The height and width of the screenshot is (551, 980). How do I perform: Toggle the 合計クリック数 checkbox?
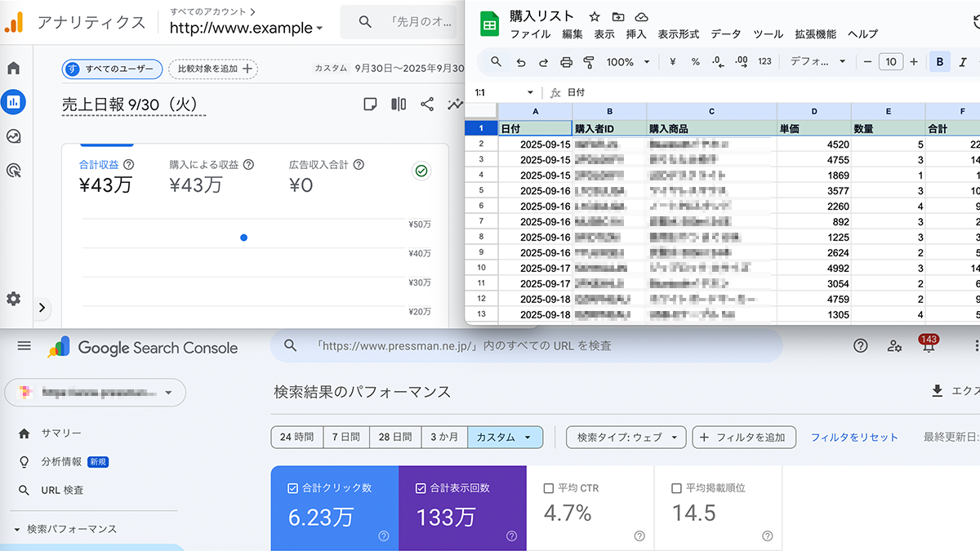click(293, 488)
